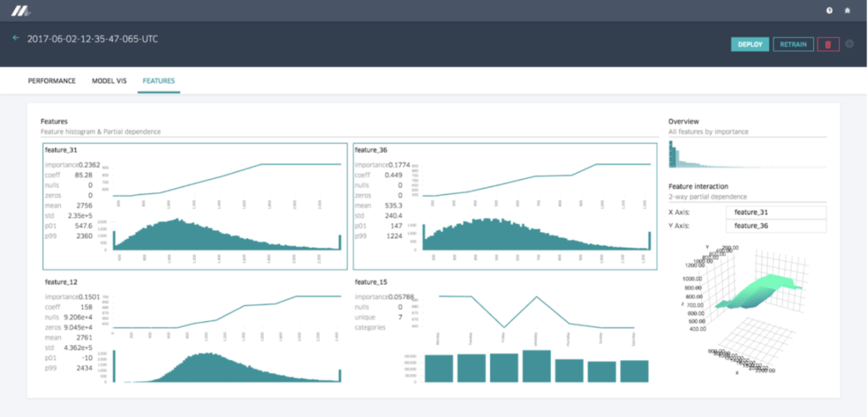Open the help icon in header
This screenshot has width=868, height=417.
(829, 10)
